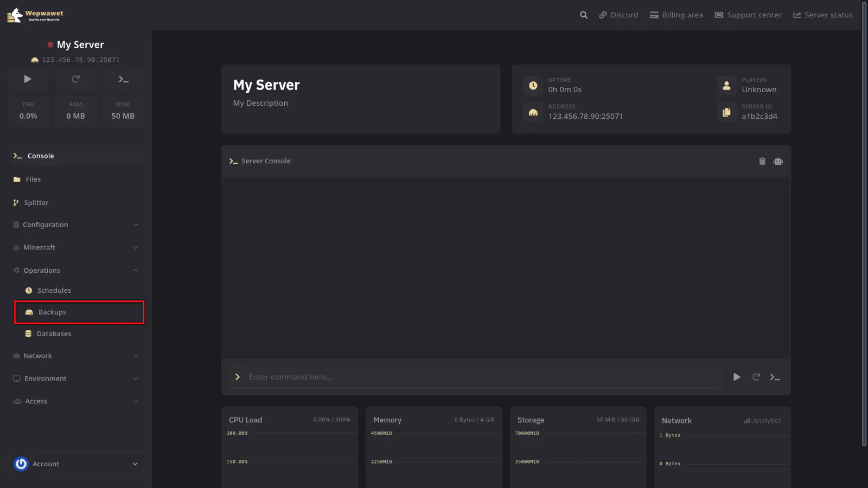Image resolution: width=868 pixels, height=488 pixels.
Task: Click the sidebar terminal icon button
Action: pos(123,79)
